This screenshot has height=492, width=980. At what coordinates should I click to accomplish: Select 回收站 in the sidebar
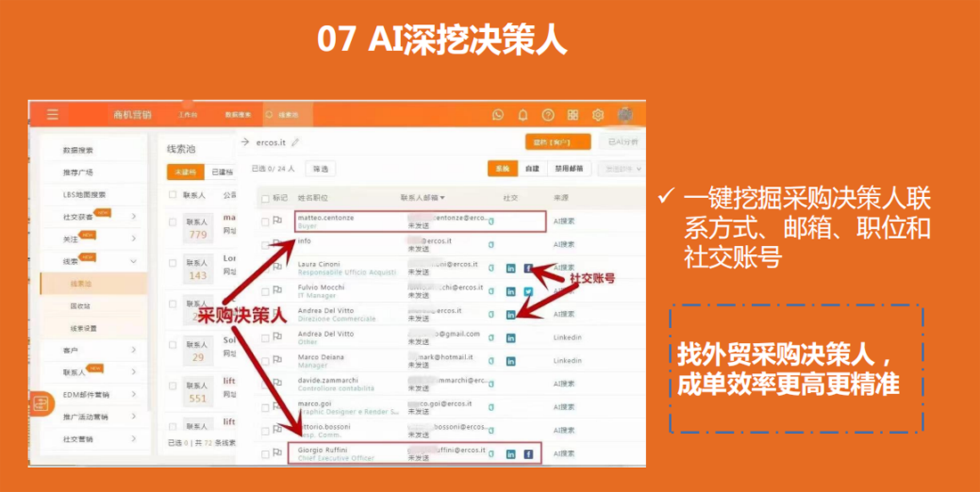(x=80, y=306)
